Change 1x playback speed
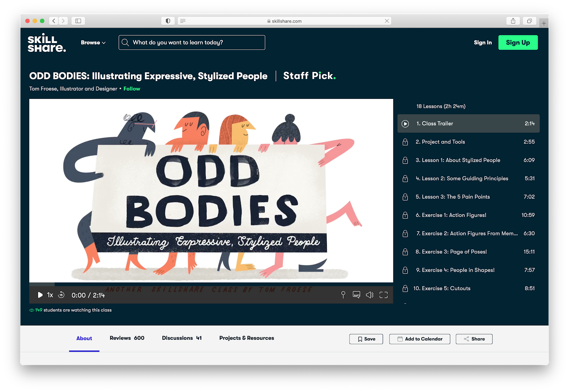Screen dimensions: 569x392 [50, 295]
